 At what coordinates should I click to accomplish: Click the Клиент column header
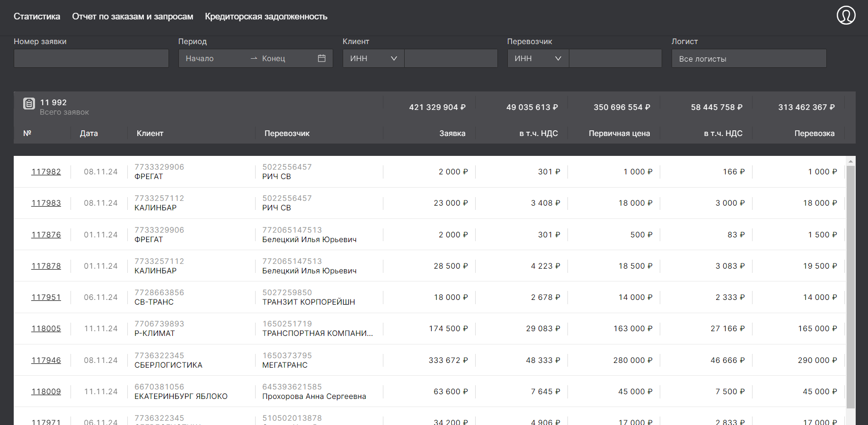pyautogui.click(x=150, y=133)
